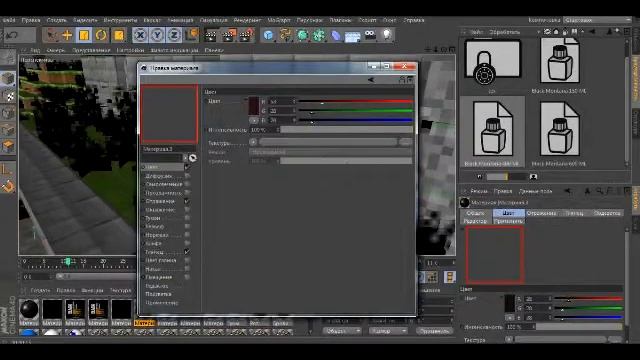Open the green array modeling icon

(x=319, y=36)
